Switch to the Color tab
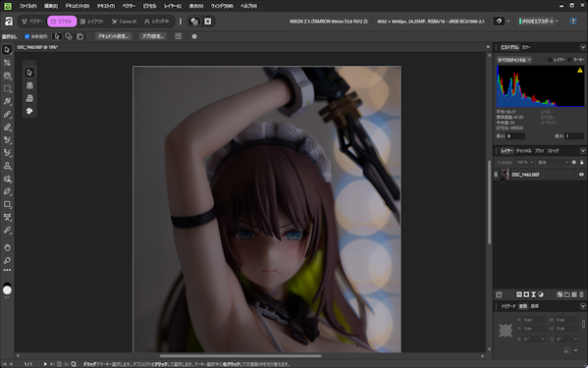This screenshot has height=368, width=588. (x=526, y=47)
